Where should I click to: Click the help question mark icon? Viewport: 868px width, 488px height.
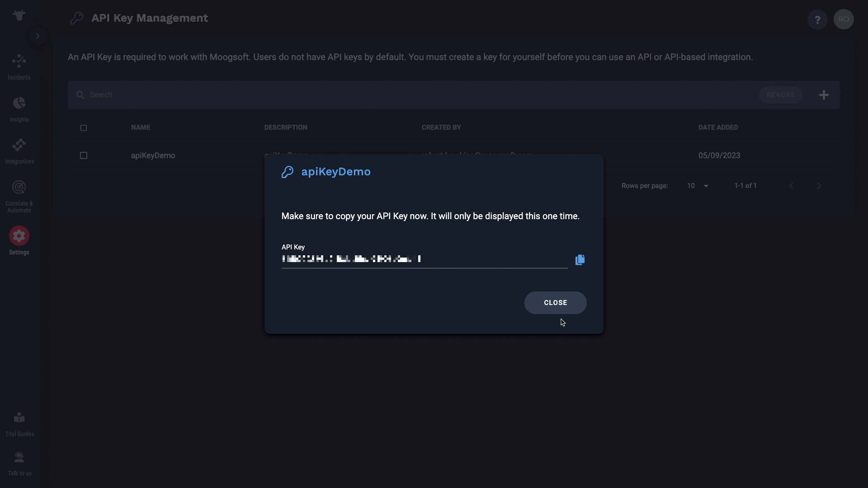click(817, 19)
